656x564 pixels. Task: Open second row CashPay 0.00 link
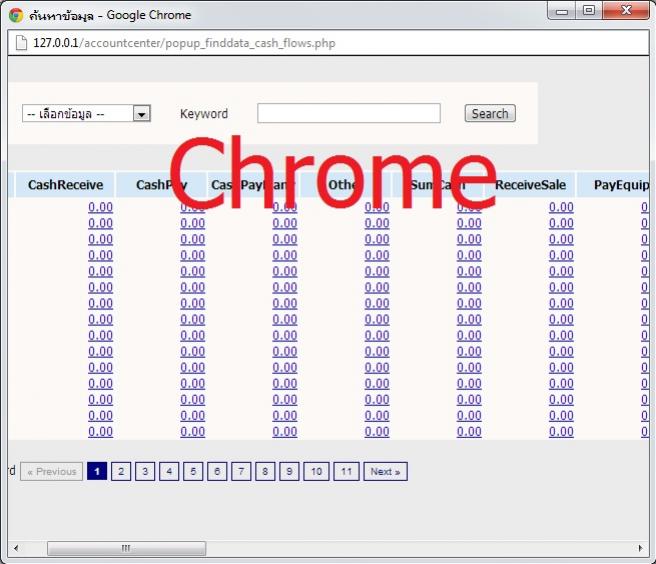click(x=192, y=223)
